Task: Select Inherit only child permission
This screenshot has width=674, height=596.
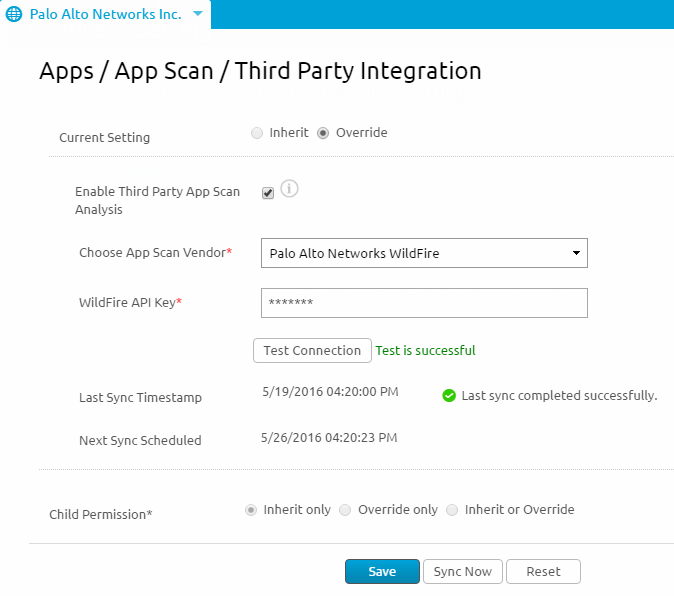Action: (x=251, y=510)
